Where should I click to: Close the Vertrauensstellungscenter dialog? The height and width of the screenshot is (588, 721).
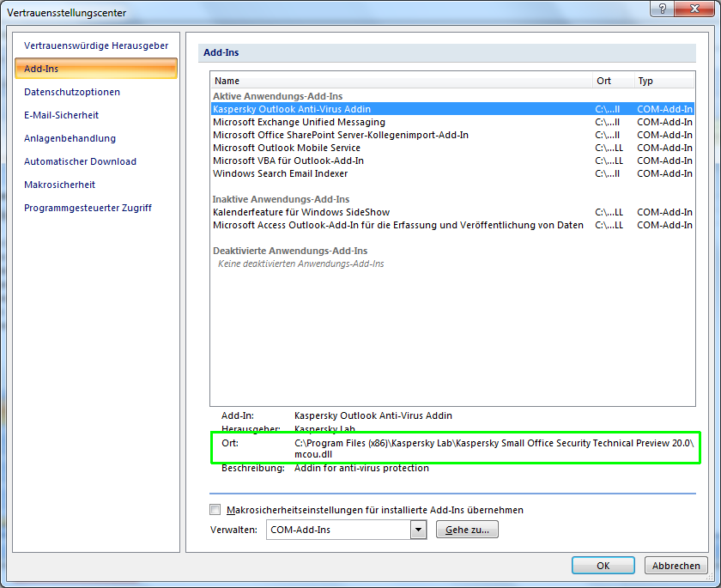694,9
